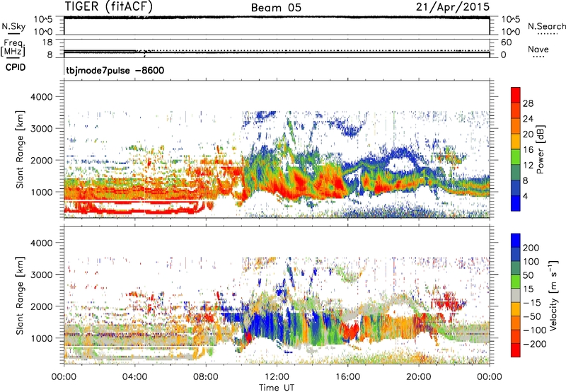The image size is (566, 392).
Task: Click inside the power range-time plot
Action: point(277,149)
